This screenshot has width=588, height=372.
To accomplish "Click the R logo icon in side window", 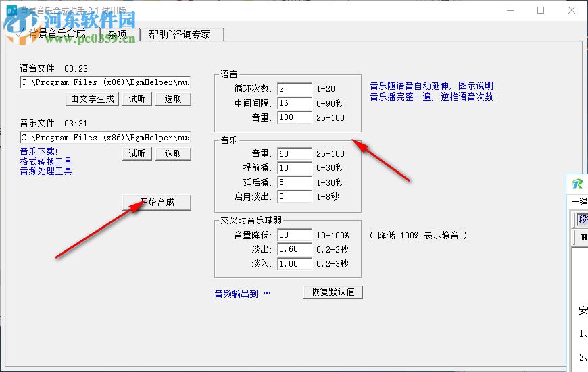I will tap(577, 184).
